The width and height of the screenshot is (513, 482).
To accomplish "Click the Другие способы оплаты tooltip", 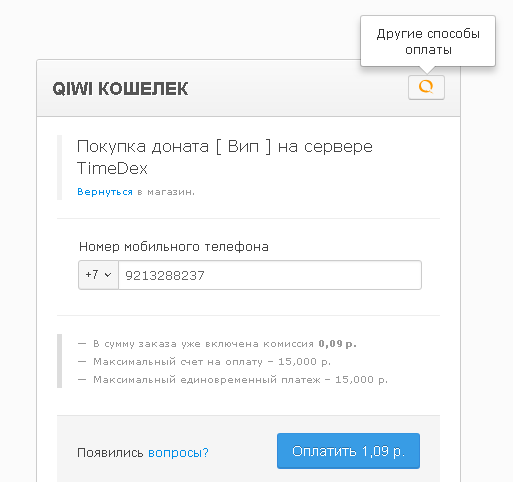I will tap(428, 41).
